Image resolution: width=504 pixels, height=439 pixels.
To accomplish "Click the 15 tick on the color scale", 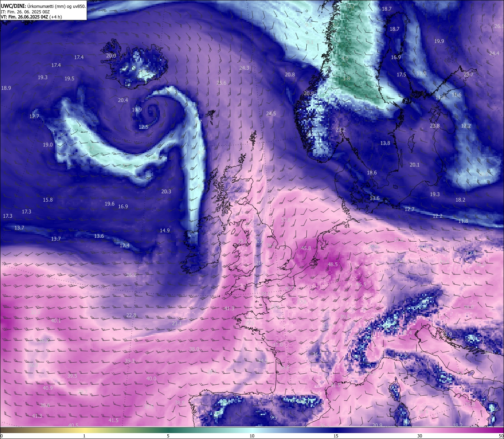I will pos(336,436).
